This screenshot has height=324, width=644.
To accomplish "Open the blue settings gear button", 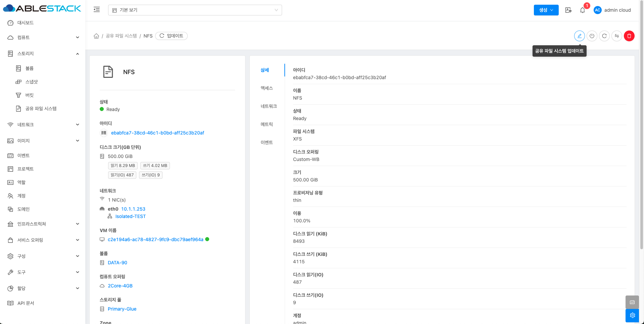I will coord(632,315).
